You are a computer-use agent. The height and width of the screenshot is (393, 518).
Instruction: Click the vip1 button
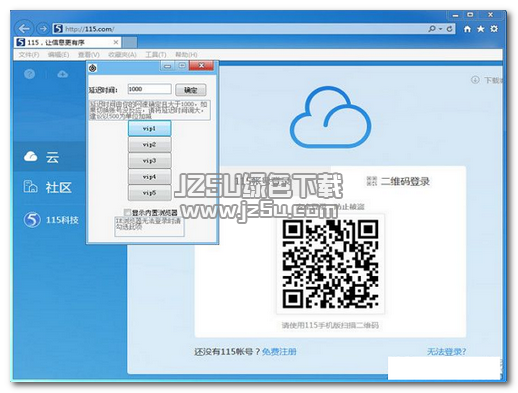150,128
